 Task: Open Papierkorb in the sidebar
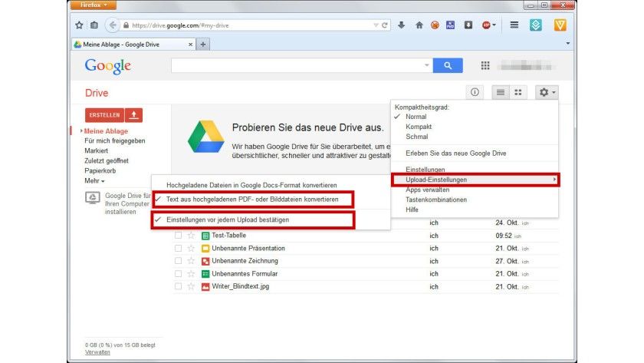pos(100,170)
